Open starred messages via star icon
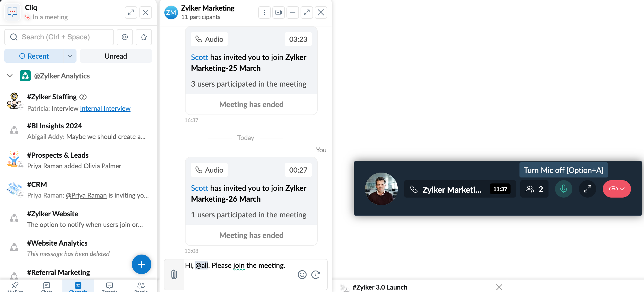 click(x=144, y=37)
